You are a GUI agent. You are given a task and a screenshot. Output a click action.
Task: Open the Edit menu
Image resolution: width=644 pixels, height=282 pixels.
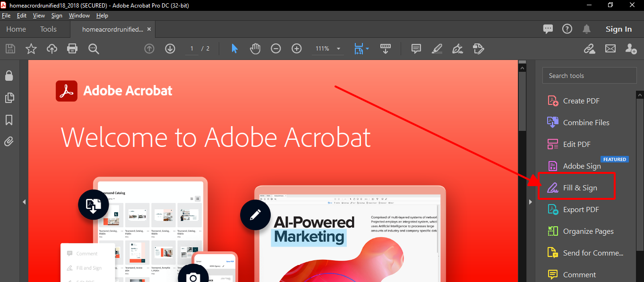(22, 16)
